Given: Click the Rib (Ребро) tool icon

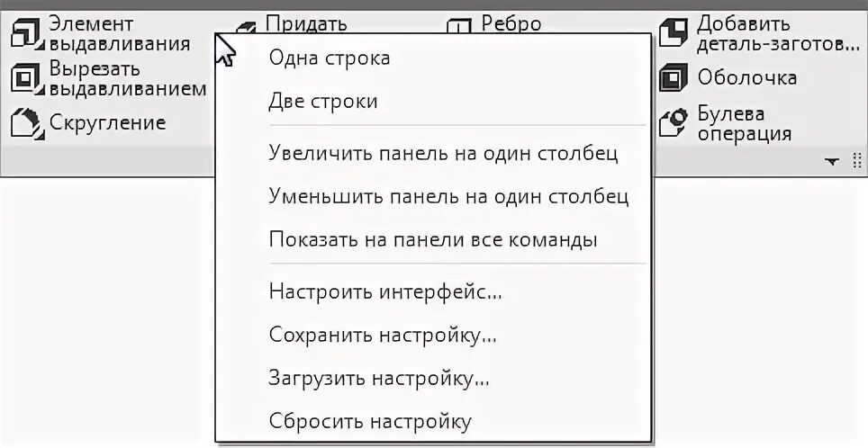Looking at the screenshot, I should pyautogui.click(x=462, y=27).
